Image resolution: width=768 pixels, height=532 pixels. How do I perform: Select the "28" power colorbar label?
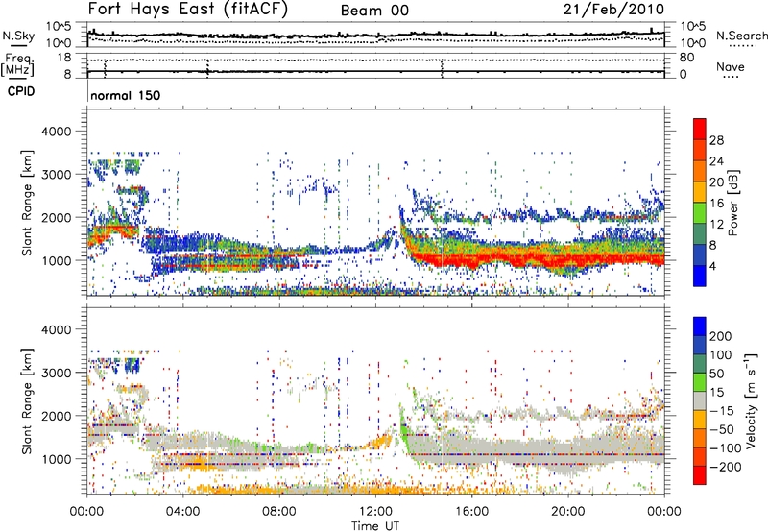(716, 140)
